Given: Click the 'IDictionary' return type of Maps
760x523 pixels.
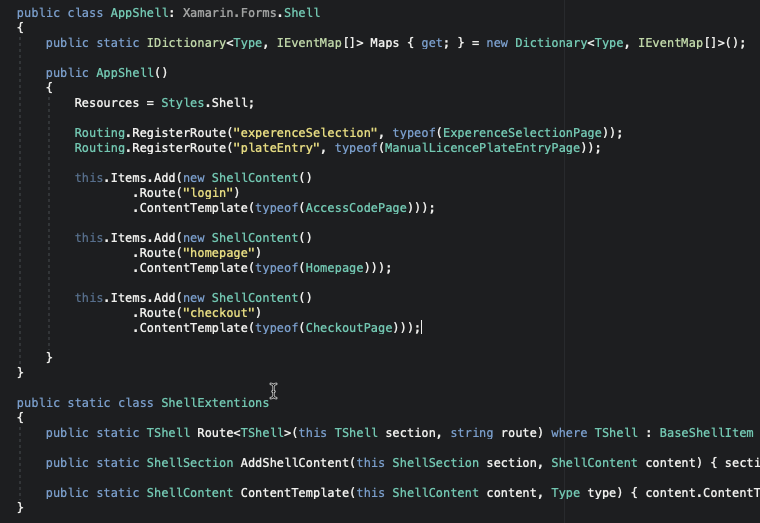Looking at the screenshot, I should [x=186, y=43].
